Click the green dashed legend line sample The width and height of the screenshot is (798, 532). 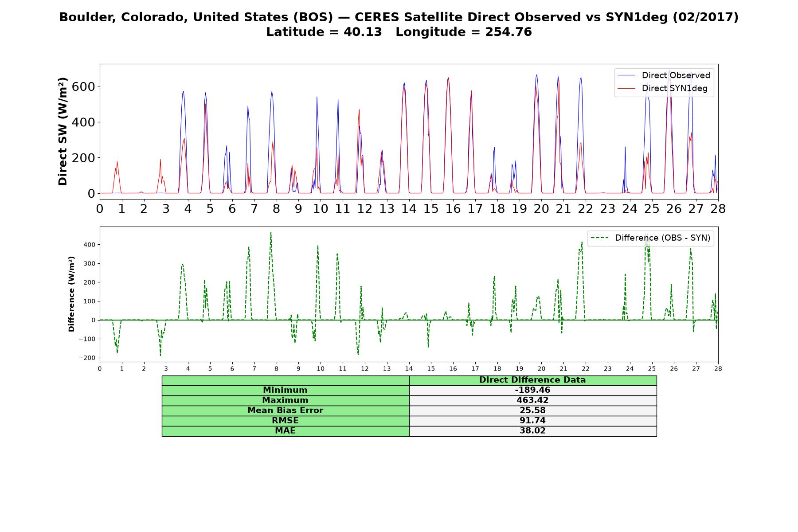coord(600,238)
